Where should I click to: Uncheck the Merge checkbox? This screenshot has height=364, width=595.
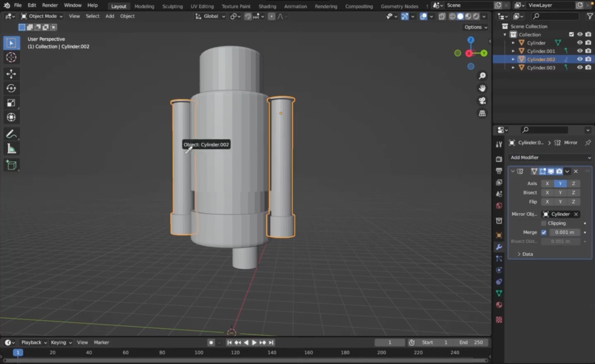(544, 232)
